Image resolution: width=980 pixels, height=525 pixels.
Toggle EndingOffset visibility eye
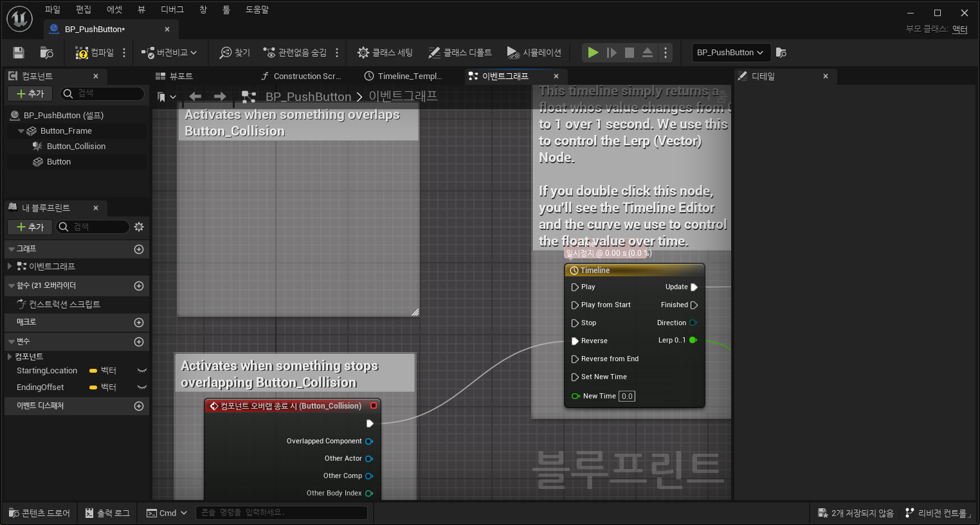coord(142,387)
